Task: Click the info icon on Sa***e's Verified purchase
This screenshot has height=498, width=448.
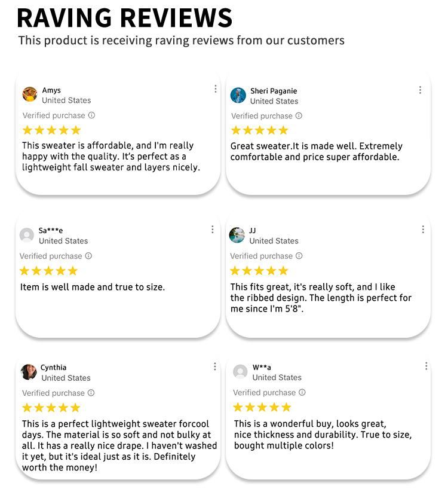Action: pos(88,256)
